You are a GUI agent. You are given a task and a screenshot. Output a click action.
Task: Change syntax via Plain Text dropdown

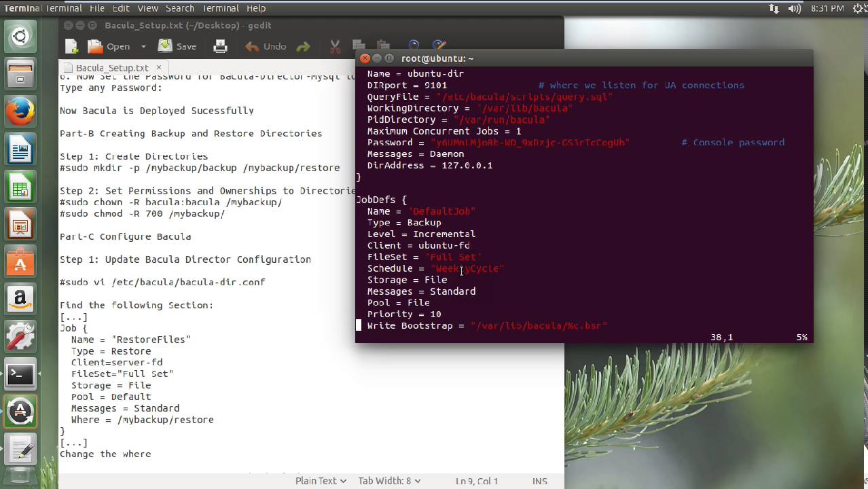coord(321,480)
